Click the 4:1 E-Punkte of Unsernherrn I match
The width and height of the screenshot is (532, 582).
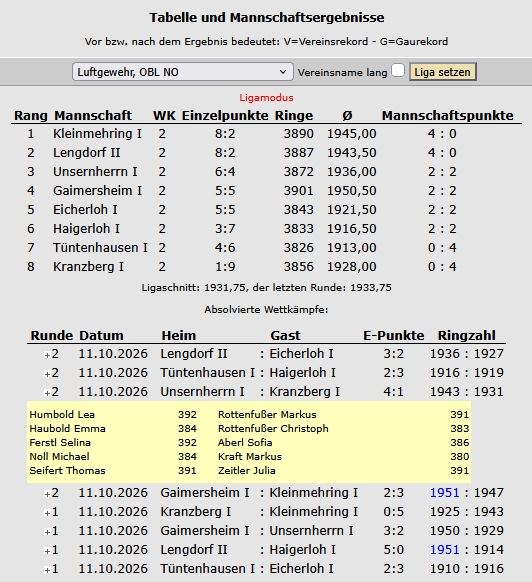point(393,392)
